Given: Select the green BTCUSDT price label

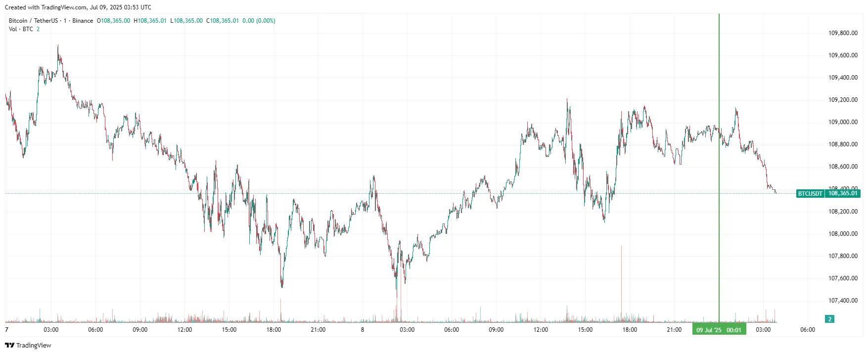Looking at the screenshot, I should pyautogui.click(x=810, y=194).
